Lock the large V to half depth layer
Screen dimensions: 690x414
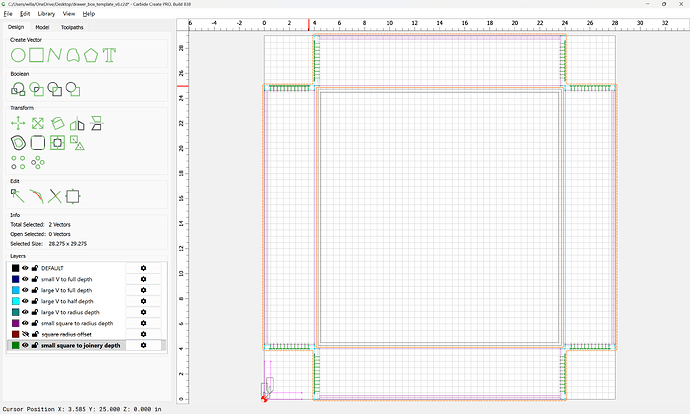[x=35, y=301]
